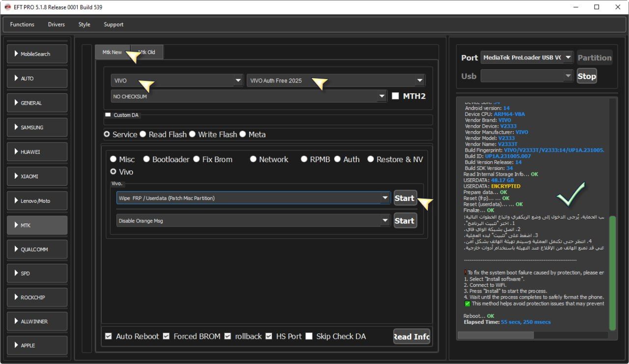Select the Misc radio option
Image resolution: width=629 pixels, height=364 pixels.
pyautogui.click(x=113, y=159)
